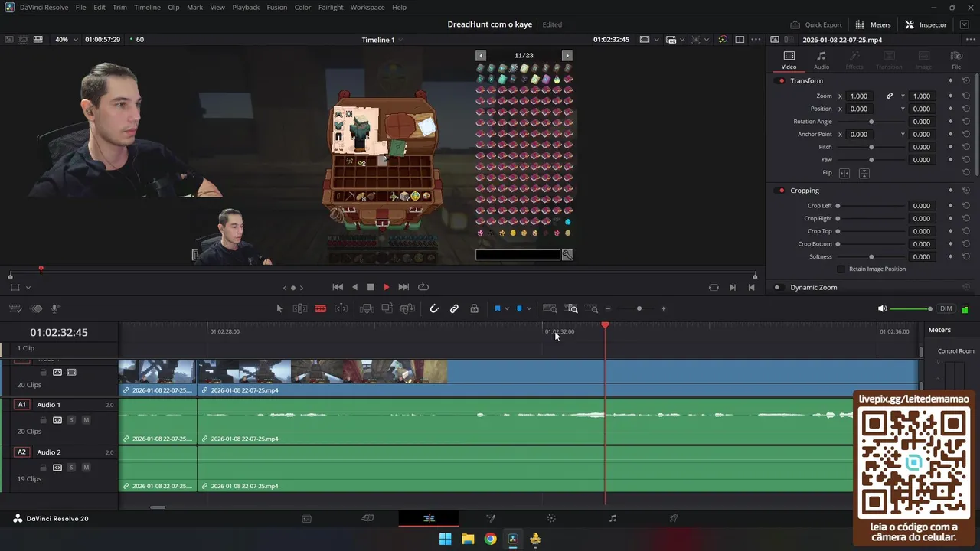Open the File menu
The width and height of the screenshot is (980, 551).
(x=80, y=7)
